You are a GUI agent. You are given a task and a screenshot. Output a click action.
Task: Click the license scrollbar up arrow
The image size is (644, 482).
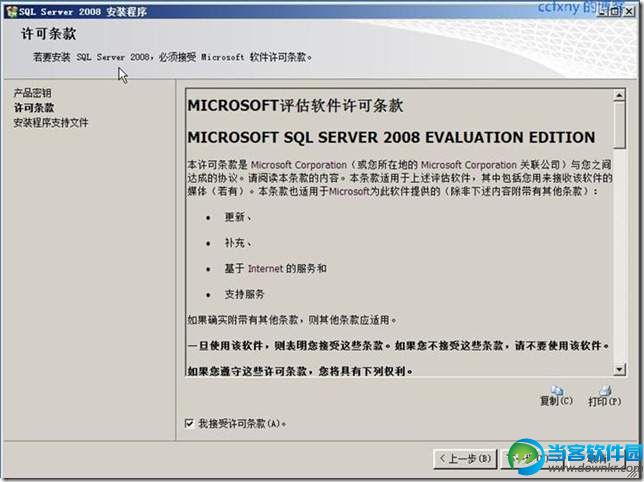coord(619,95)
